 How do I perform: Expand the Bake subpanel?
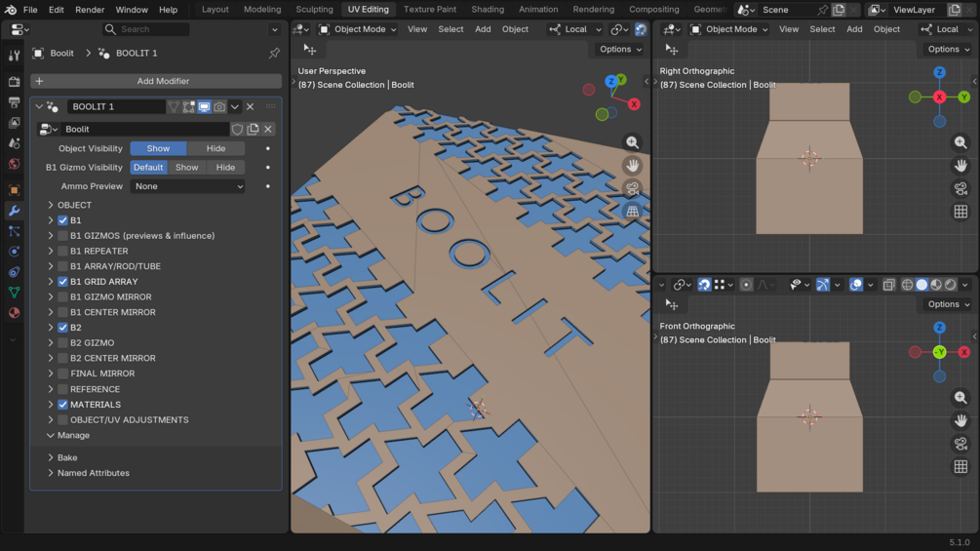click(51, 458)
